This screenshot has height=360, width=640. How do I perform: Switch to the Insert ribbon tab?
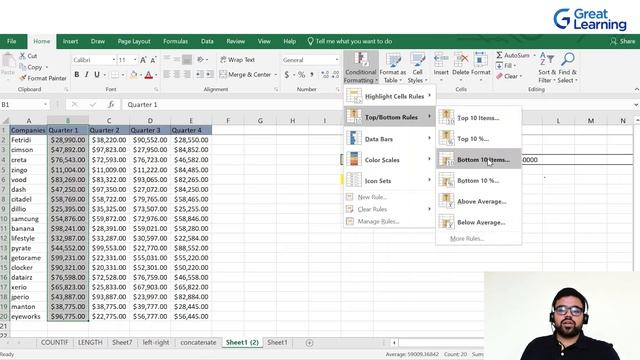[70, 41]
